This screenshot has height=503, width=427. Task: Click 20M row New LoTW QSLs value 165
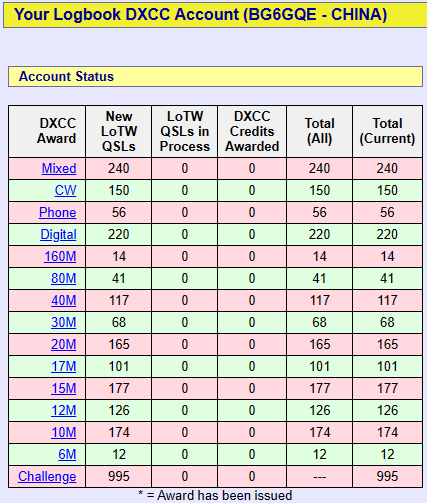click(x=119, y=344)
